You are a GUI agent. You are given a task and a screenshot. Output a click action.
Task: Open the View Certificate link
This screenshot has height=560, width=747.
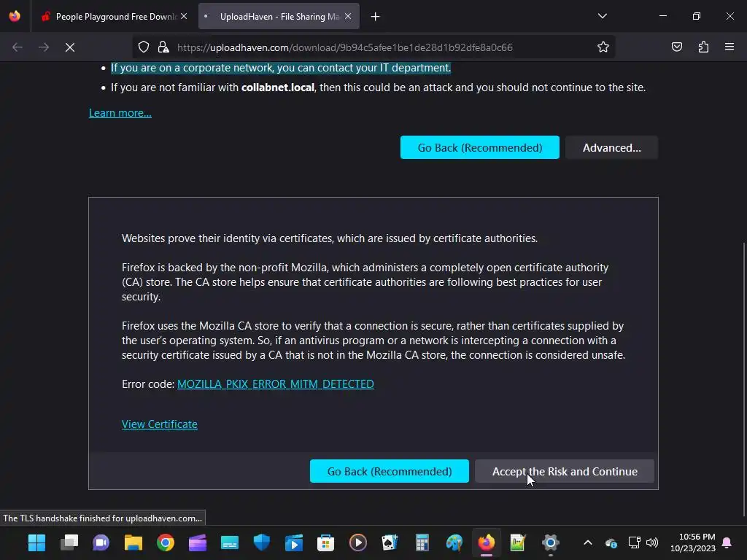point(160,424)
